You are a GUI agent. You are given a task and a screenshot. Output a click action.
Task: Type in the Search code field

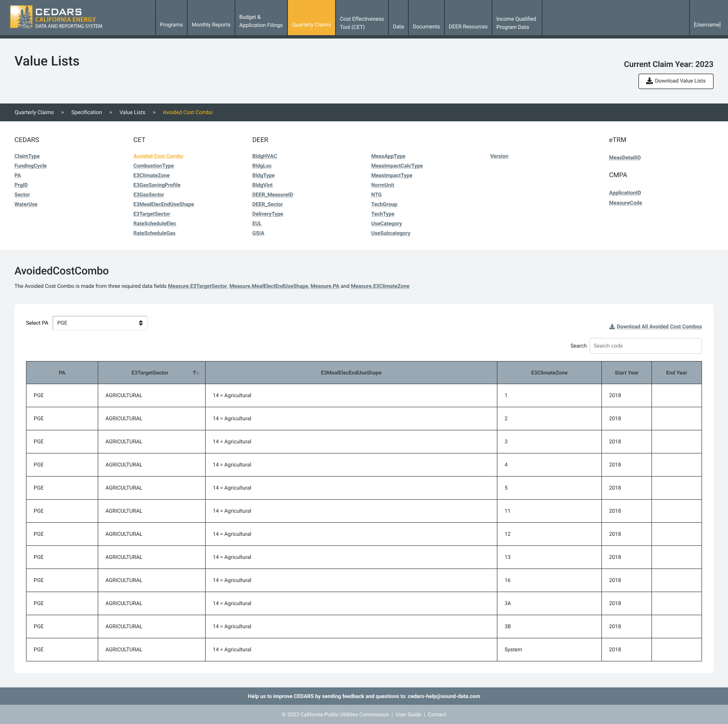click(x=645, y=346)
